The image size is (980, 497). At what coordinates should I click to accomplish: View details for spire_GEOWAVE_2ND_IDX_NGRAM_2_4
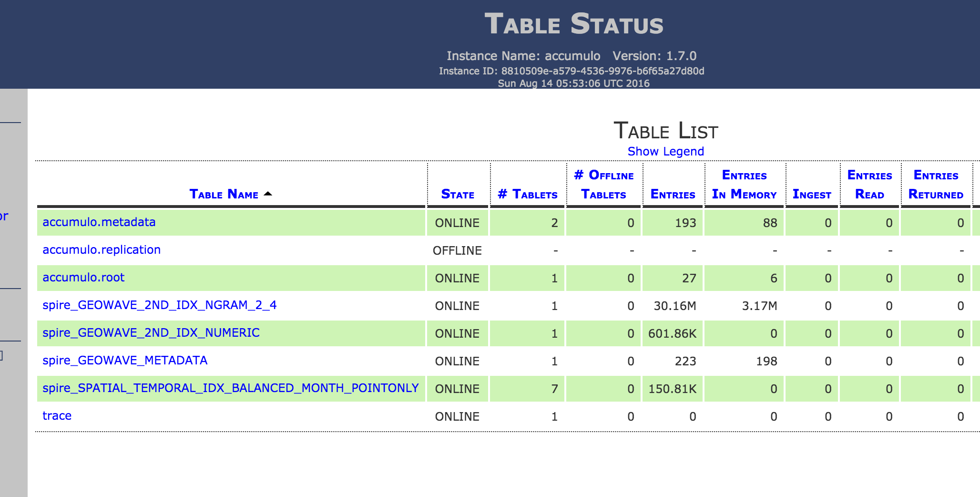pos(160,305)
